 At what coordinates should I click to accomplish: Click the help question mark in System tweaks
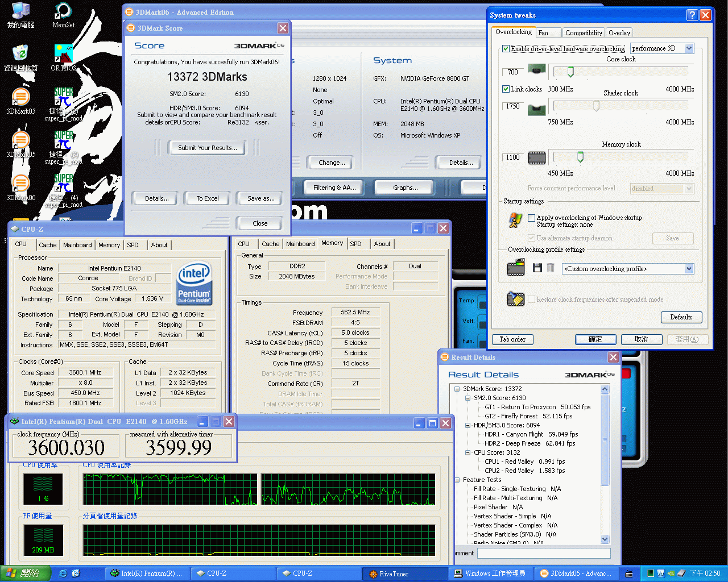[692, 15]
